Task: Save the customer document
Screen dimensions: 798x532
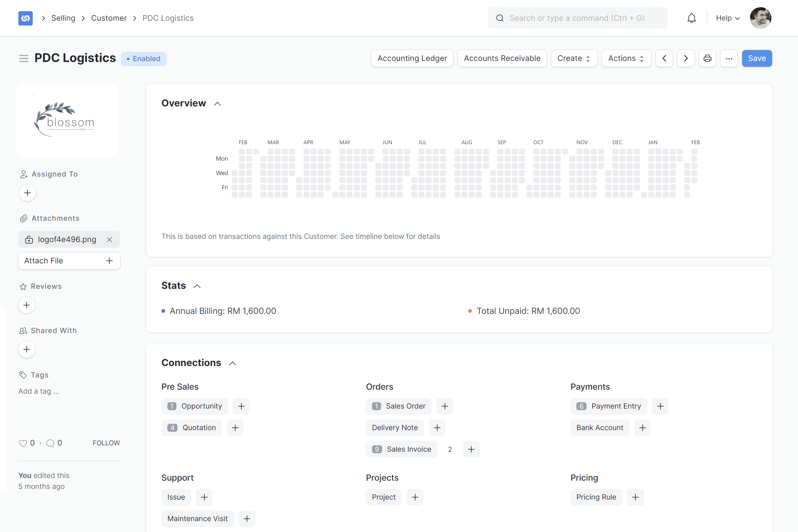Action: pyautogui.click(x=757, y=58)
